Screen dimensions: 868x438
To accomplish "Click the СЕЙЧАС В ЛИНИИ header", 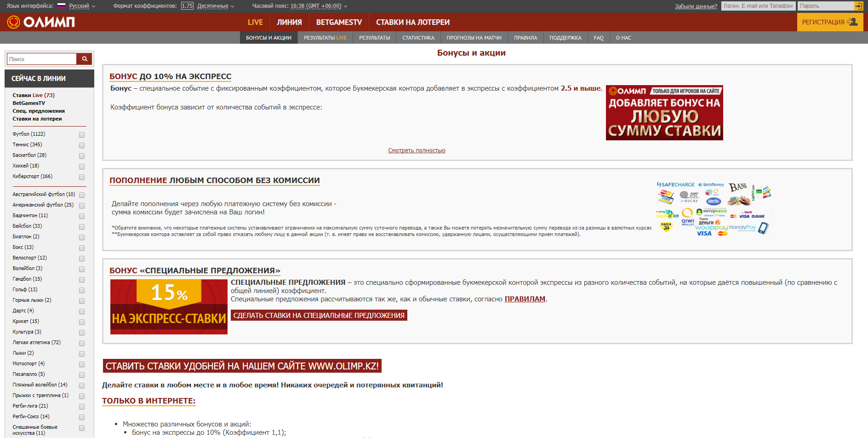I will 49,79.
